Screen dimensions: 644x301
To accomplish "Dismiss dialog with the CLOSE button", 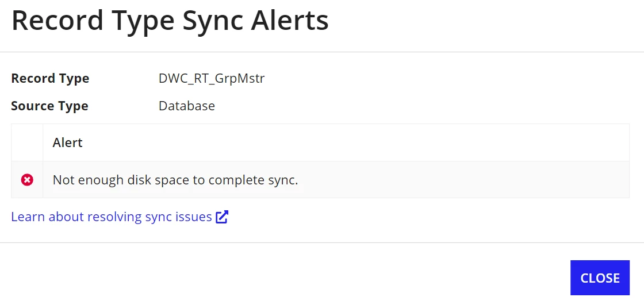I will [600, 277].
